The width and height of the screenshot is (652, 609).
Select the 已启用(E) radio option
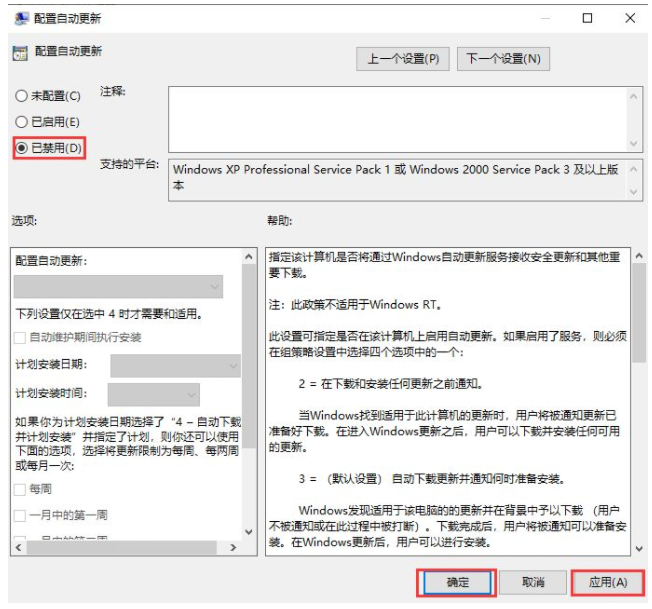coord(21,122)
